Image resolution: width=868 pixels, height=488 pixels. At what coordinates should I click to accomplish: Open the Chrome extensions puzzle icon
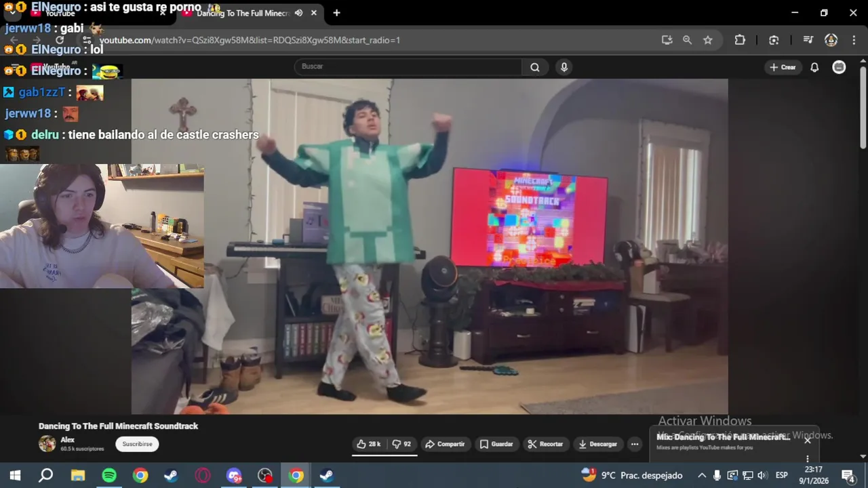coord(740,40)
